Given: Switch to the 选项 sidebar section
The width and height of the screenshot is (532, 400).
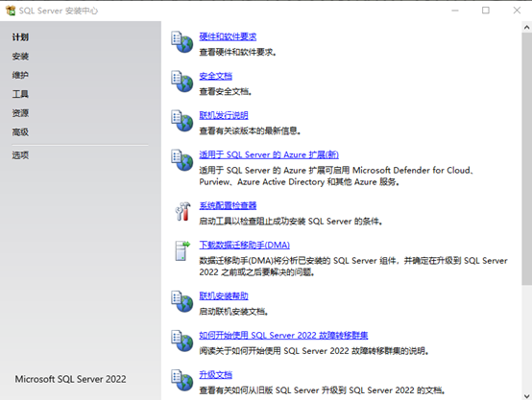Looking at the screenshot, I should [20, 155].
